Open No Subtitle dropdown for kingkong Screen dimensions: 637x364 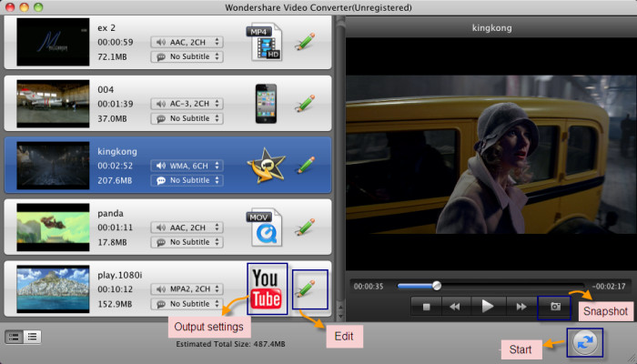point(187,180)
